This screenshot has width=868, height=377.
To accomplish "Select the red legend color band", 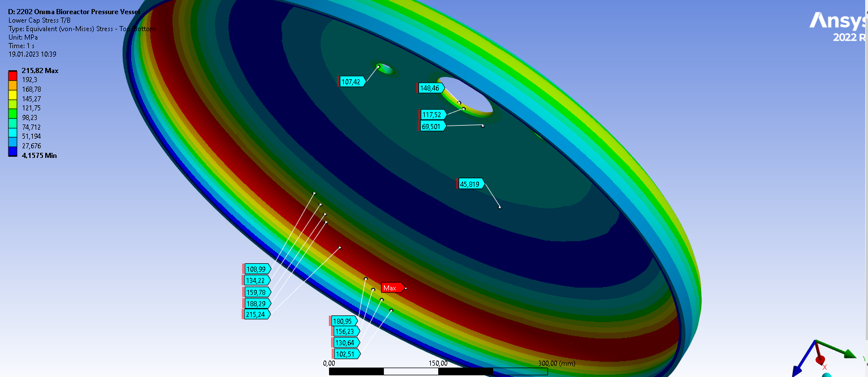I will coord(12,75).
